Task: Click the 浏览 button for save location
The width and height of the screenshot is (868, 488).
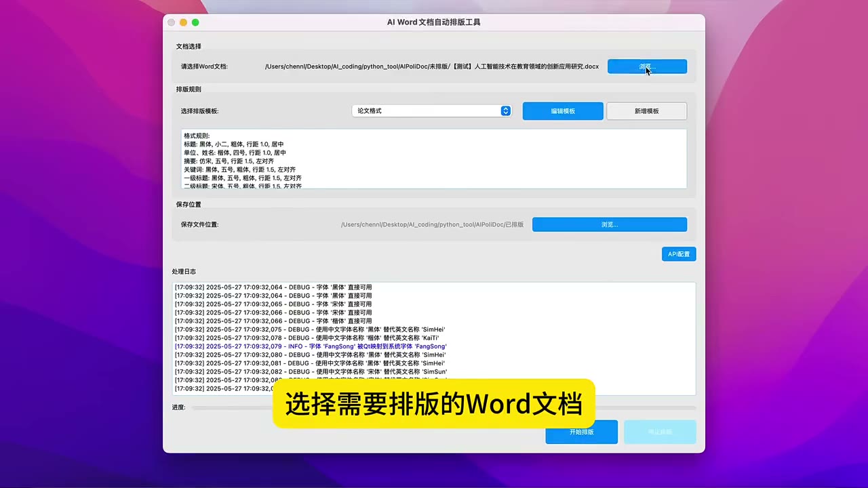Action: (610, 224)
